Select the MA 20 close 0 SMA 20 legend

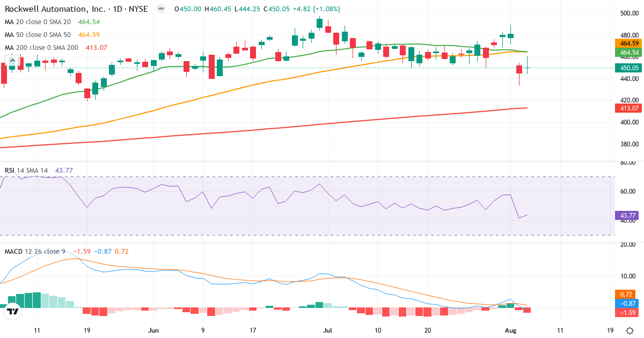pos(38,22)
